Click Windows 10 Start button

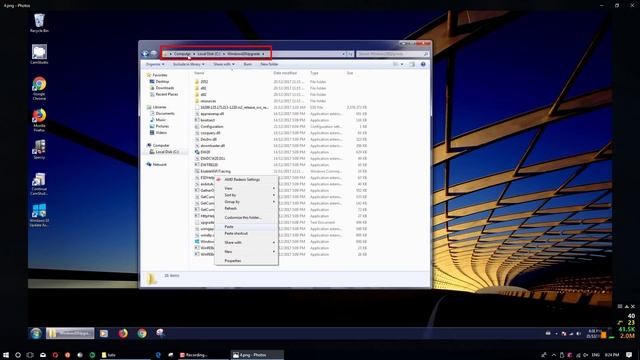click(6, 355)
